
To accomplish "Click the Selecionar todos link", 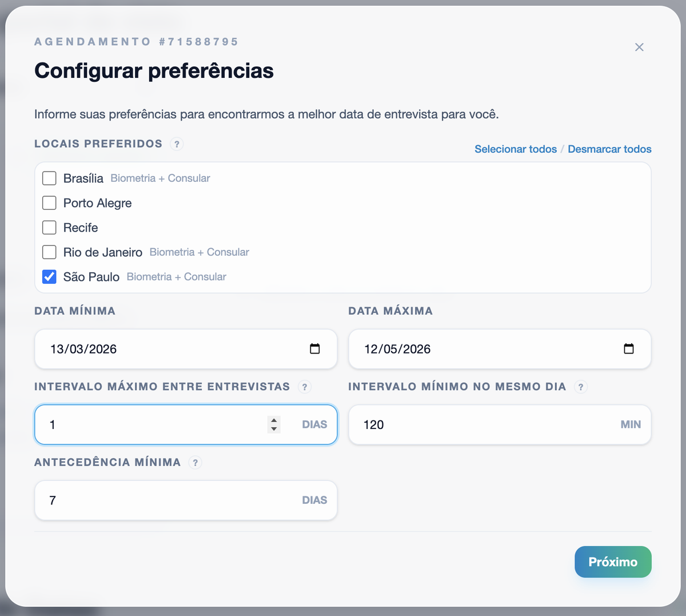I will pos(515,149).
